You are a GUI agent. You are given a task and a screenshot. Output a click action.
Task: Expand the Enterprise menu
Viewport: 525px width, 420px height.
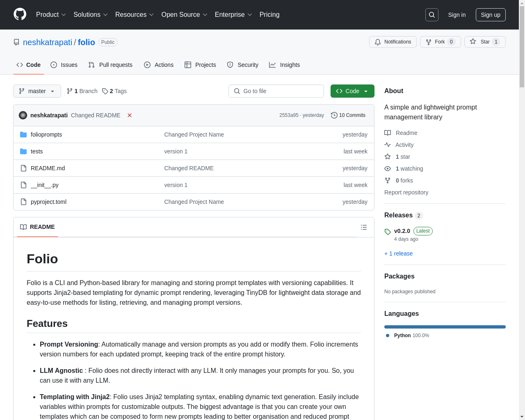(233, 15)
